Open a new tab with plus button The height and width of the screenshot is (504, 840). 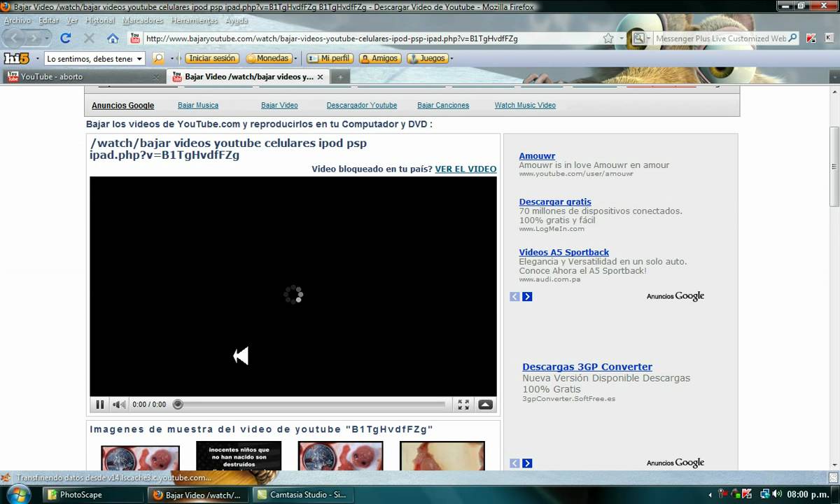coord(340,77)
